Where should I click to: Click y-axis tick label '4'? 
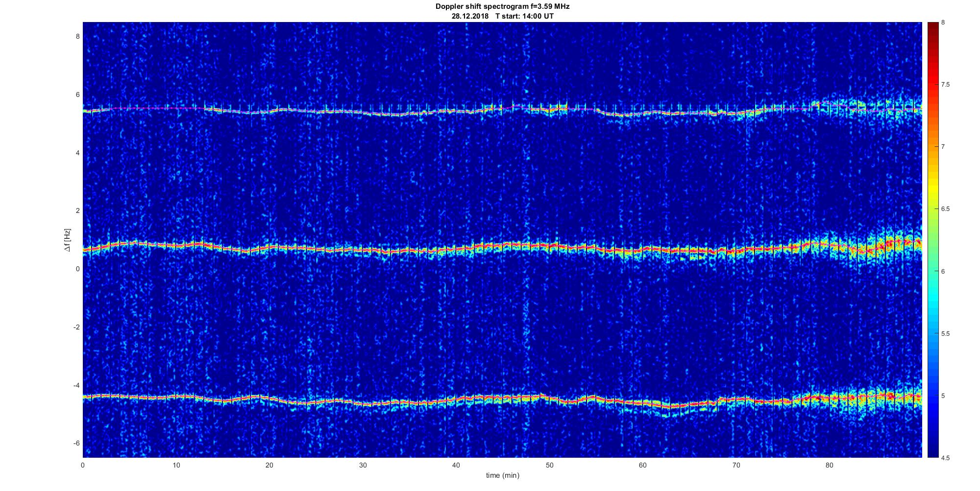[77, 153]
